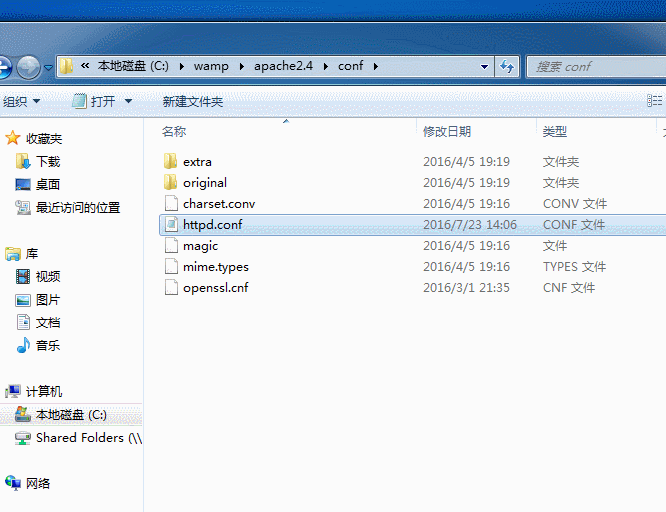Select the magic file icon
Screen dimensions: 666x512
[x=171, y=246]
